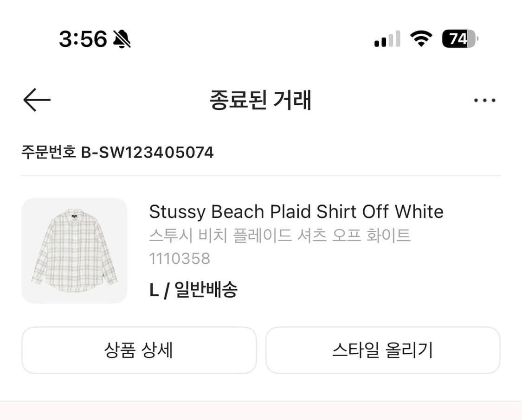522x420 pixels.
Task: Tap 스타일 올리기 to upload a style
Action: (383, 350)
